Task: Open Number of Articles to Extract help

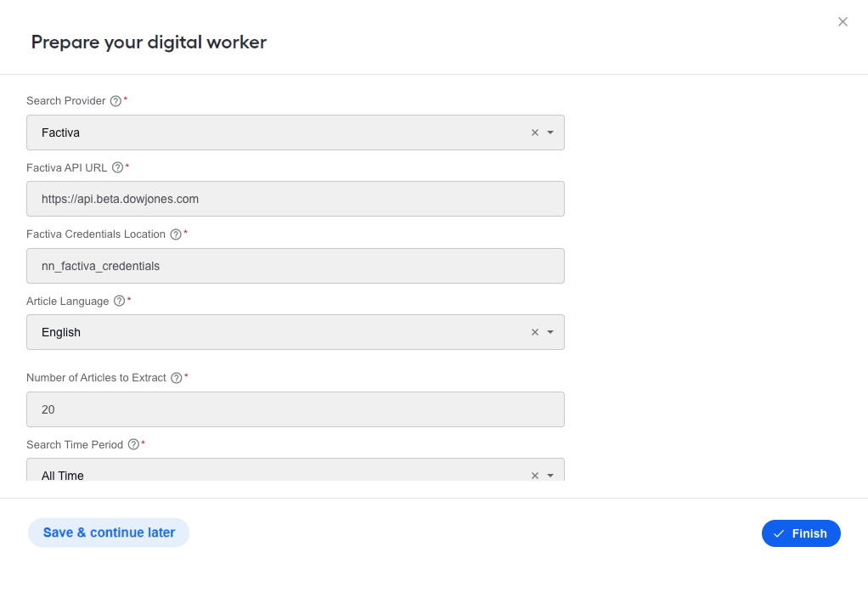Action: (x=176, y=378)
